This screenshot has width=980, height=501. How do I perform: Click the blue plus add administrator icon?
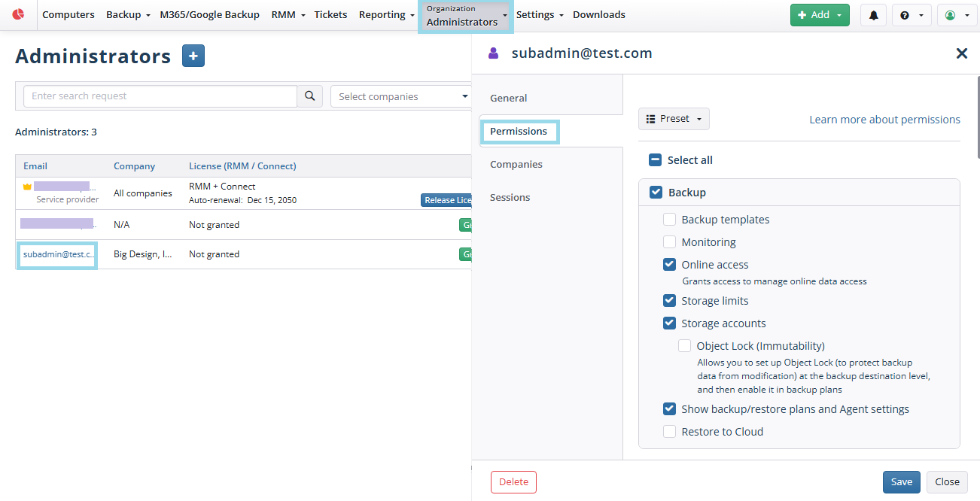(193, 56)
